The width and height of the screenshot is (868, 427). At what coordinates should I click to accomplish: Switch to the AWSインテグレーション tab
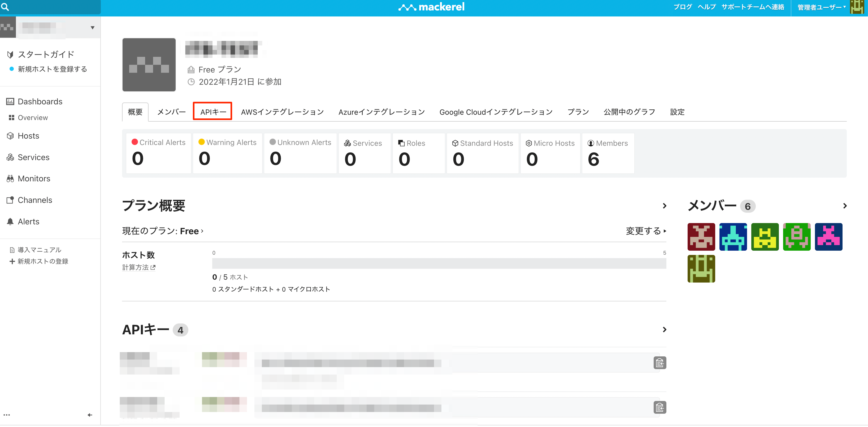(x=282, y=112)
